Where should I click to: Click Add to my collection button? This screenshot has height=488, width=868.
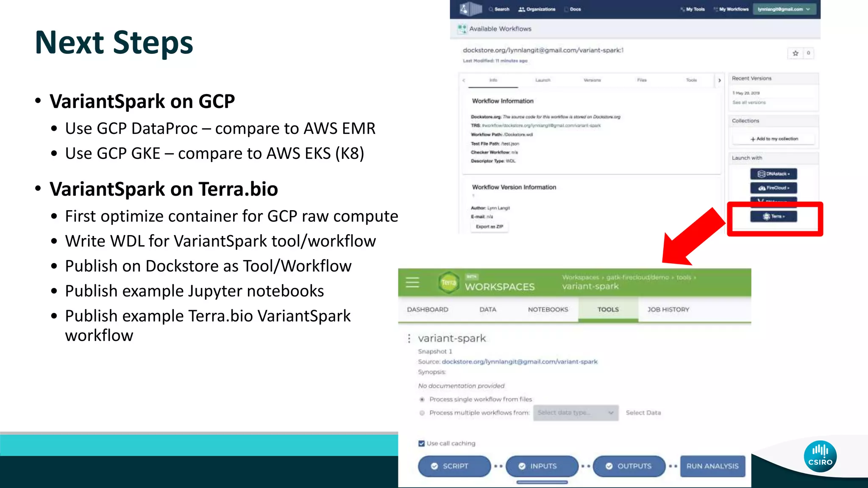click(774, 139)
